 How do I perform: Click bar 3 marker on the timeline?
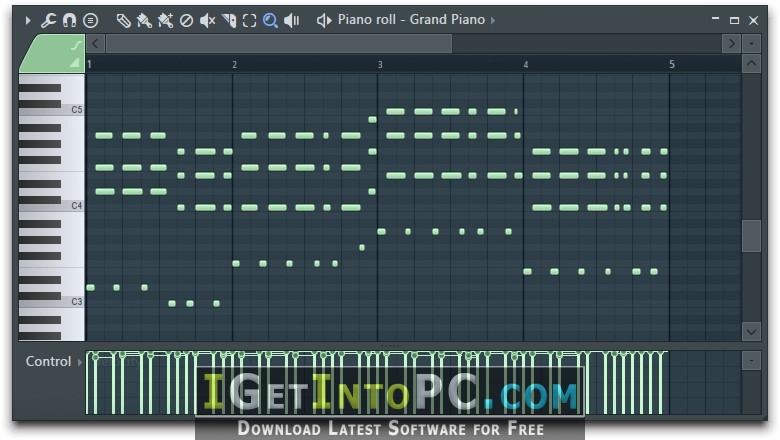pyautogui.click(x=380, y=65)
